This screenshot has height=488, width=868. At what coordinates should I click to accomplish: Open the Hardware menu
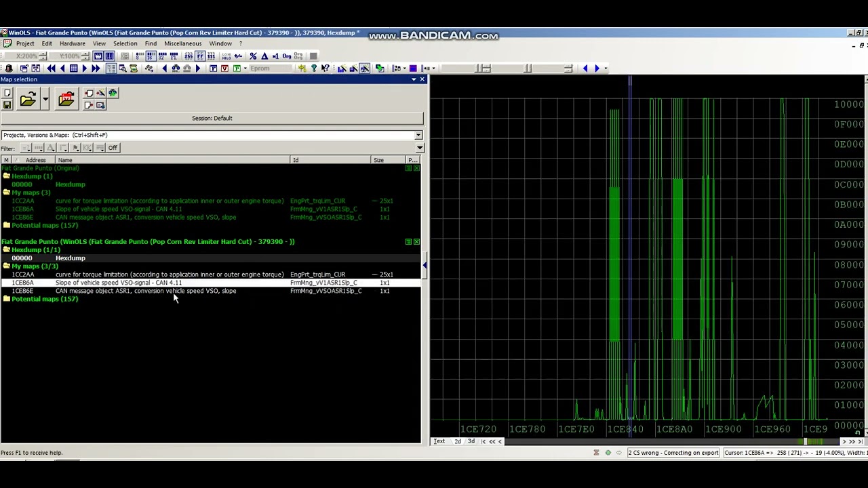[73, 43]
